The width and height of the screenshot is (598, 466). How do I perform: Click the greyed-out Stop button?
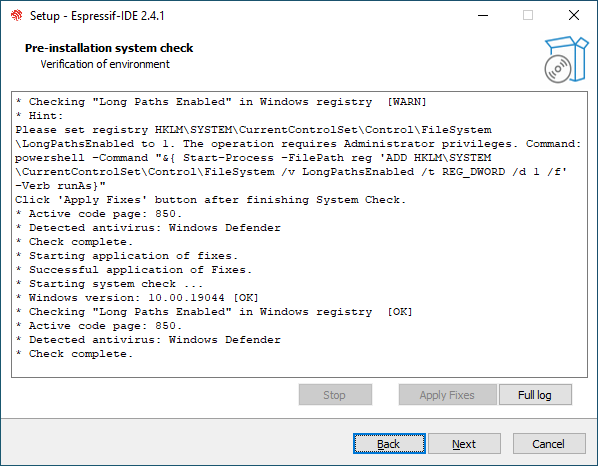pos(335,395)
